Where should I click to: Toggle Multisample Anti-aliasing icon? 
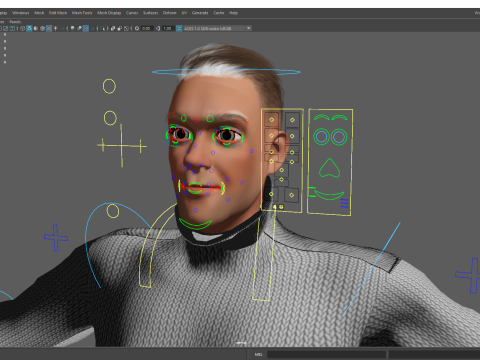[x=86, y=28]
